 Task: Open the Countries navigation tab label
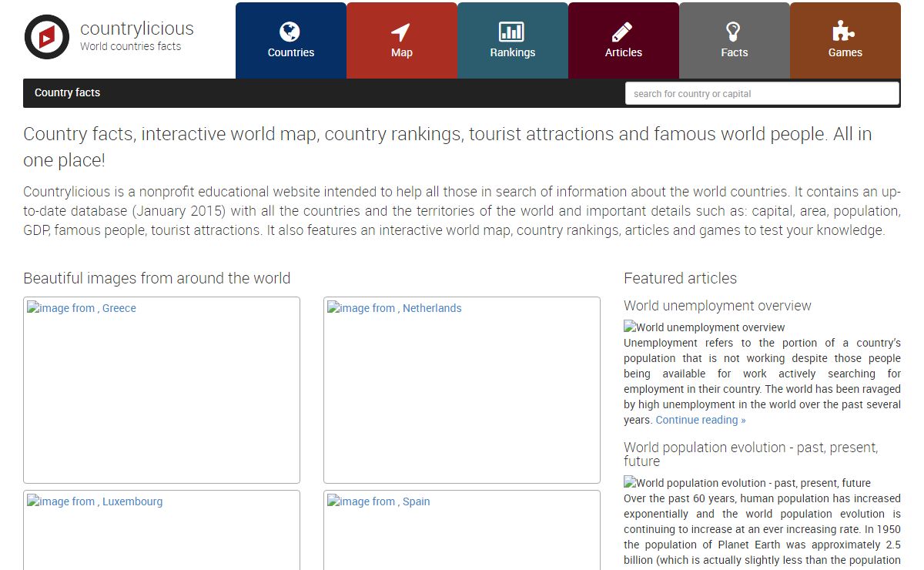tap(291, 52)
